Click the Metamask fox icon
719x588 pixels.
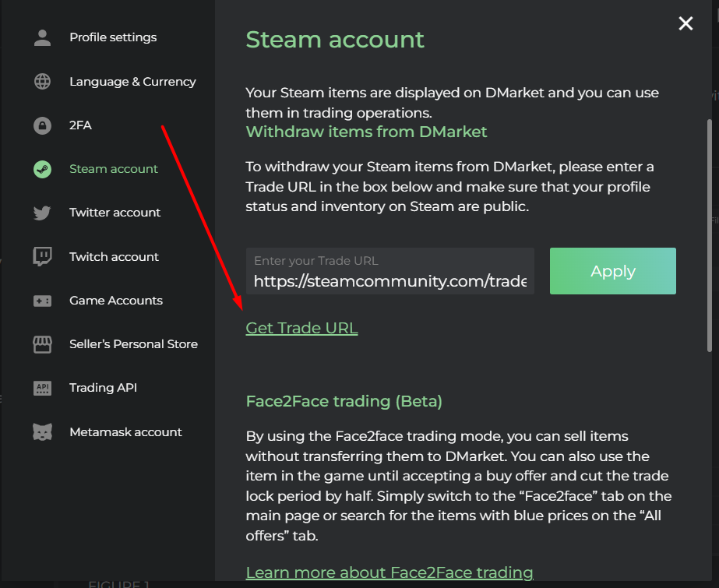tap(42, 431)
